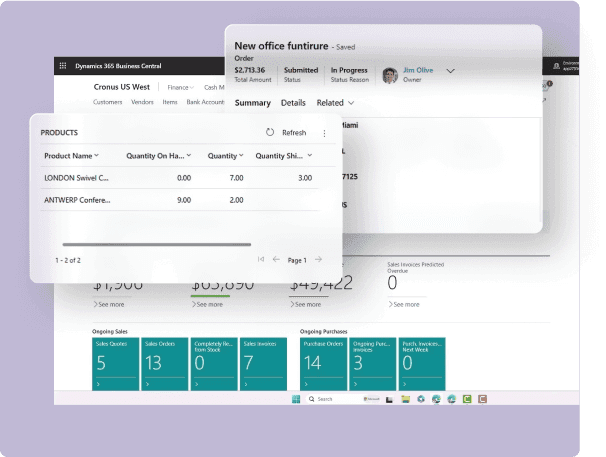Click the Refresh icon in Products panel

click(x=270, y=132)
